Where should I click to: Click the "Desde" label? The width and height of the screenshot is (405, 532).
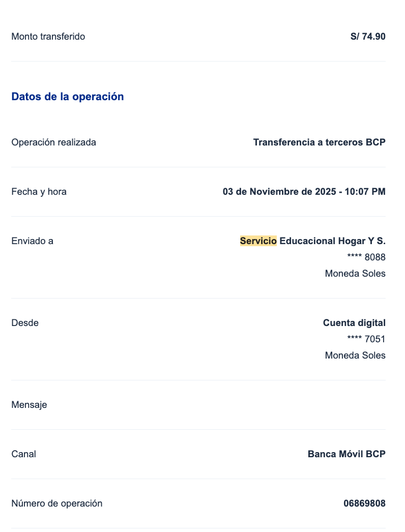(25, 323)
